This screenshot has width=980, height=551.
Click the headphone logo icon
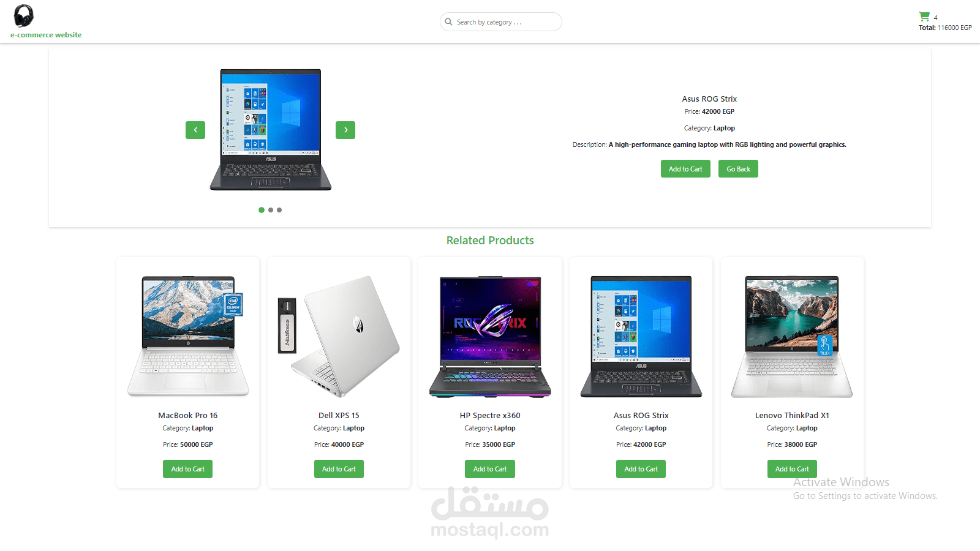pos(24,16)
